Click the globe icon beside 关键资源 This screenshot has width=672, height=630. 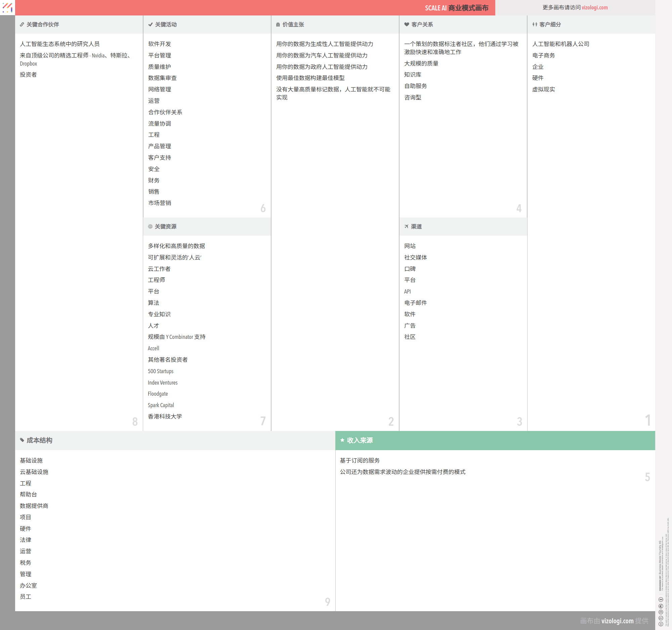[150, 227]
